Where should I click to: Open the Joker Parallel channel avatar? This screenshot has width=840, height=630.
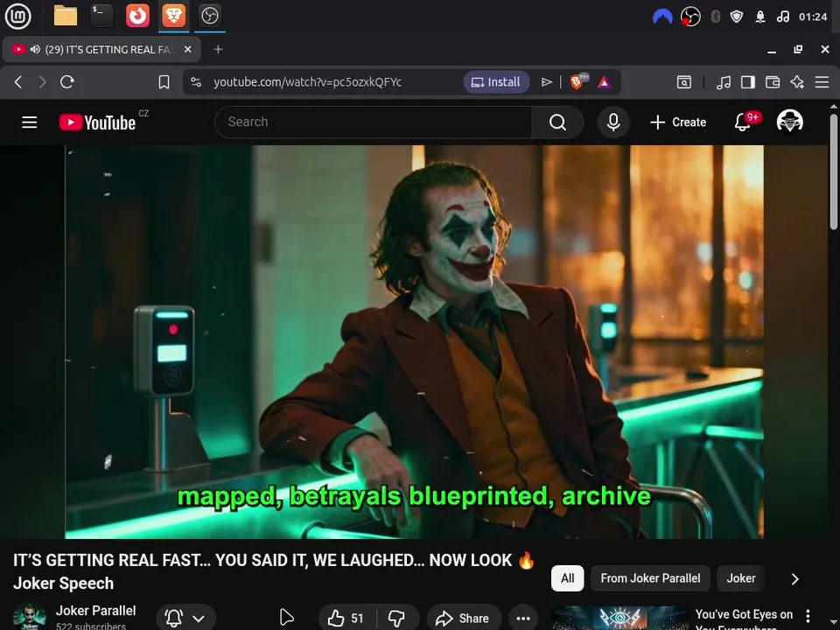[29, 617]
